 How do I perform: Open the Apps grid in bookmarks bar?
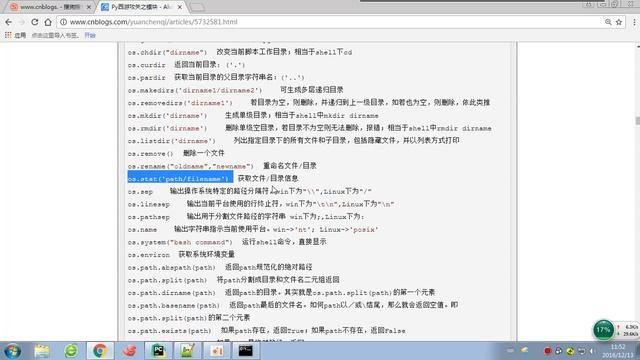coord(8,36)
